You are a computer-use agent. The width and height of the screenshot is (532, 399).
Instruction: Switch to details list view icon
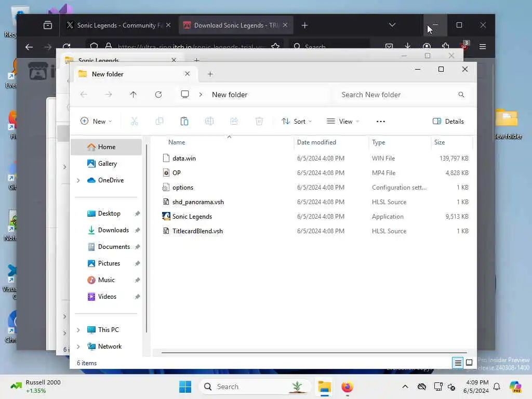458,363
